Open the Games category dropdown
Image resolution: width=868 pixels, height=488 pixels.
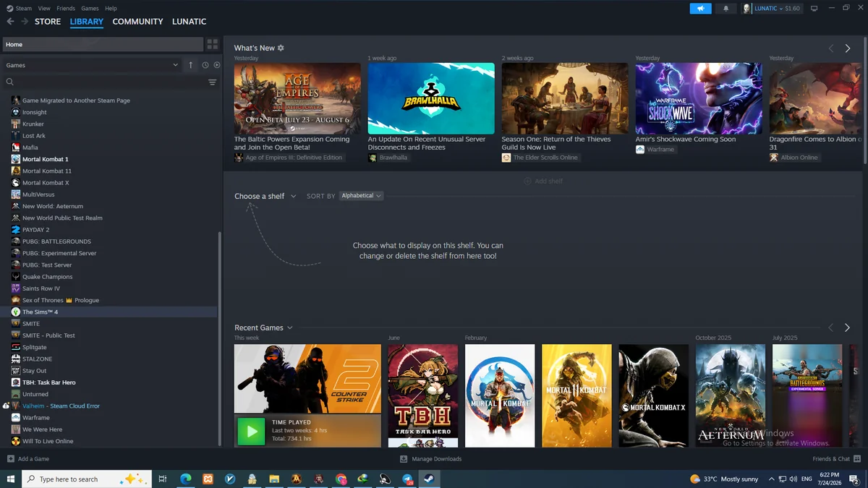pyautogui.click(x=93, y=65)
